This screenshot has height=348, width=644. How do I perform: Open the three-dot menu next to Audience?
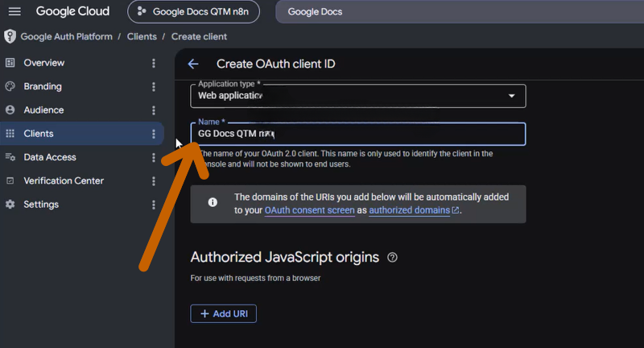point(154,110)
